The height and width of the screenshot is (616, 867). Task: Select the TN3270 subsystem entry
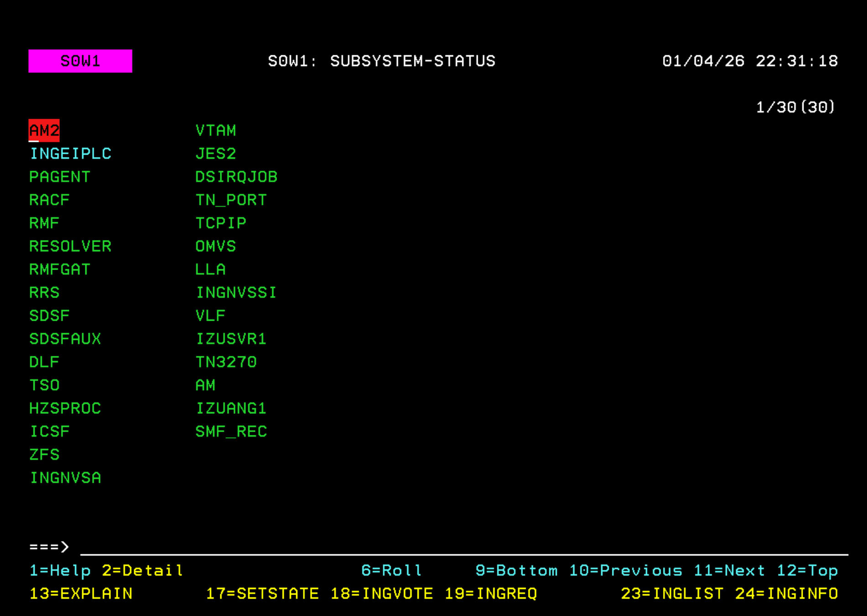point(226,362)
